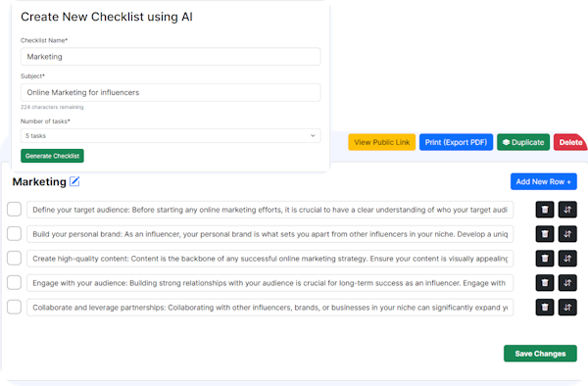Open the Number of tasks dropdown
The height and width of the screenshot is (386, 588).
click(x=171, y=135)
